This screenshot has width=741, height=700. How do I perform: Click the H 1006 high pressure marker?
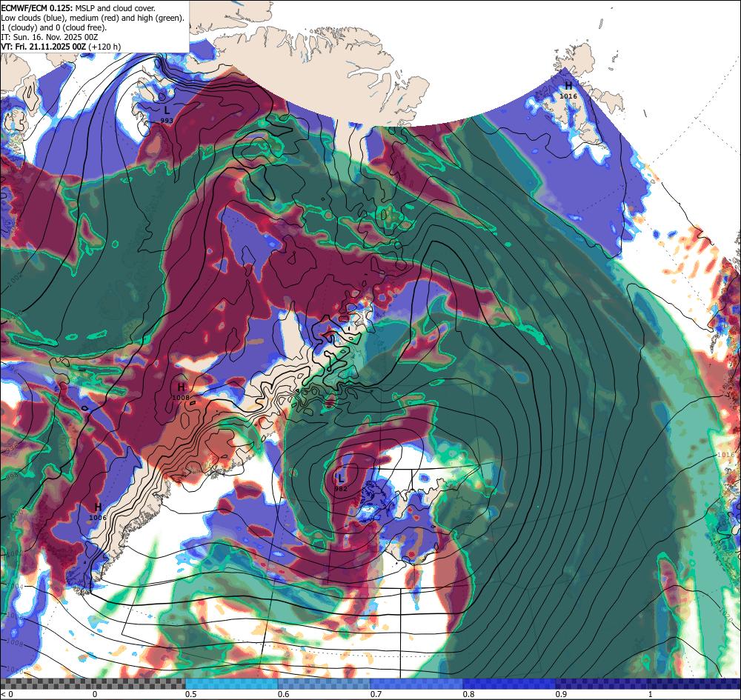click(x=98, y=512)
